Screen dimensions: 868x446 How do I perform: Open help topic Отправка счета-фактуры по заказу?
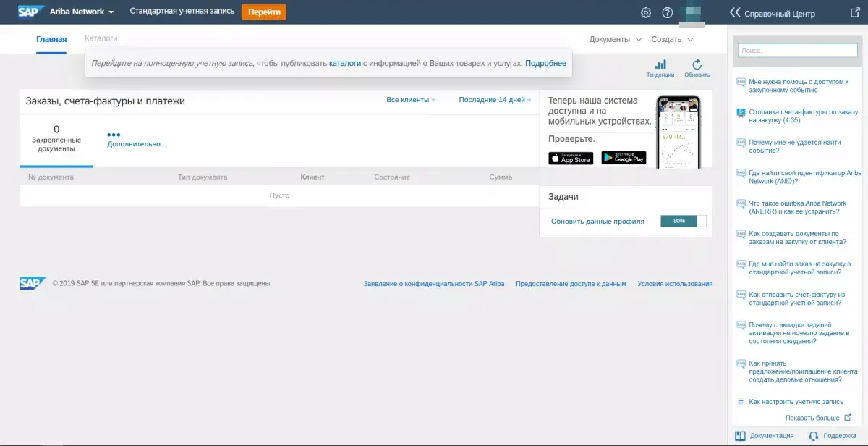pyautogui.click(x=803, y=117)
